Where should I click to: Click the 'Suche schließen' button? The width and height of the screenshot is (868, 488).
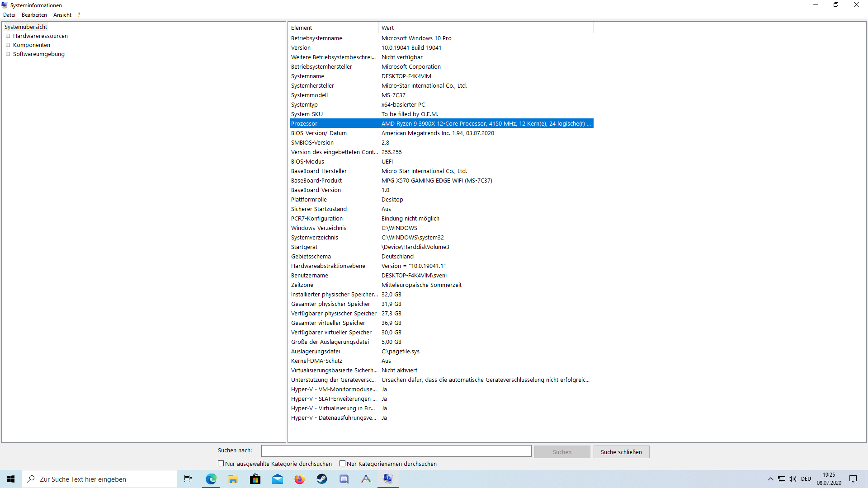621,452
